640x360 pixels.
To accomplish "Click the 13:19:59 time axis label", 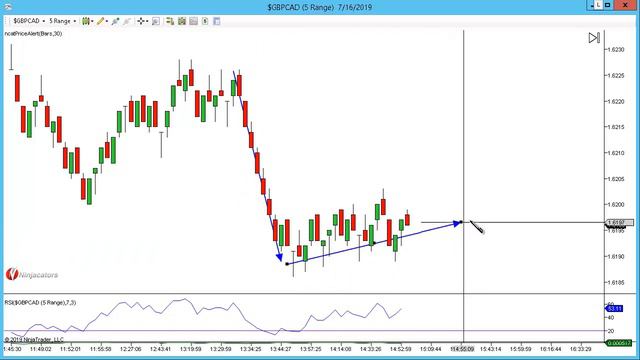I will [x=191, y=349].
